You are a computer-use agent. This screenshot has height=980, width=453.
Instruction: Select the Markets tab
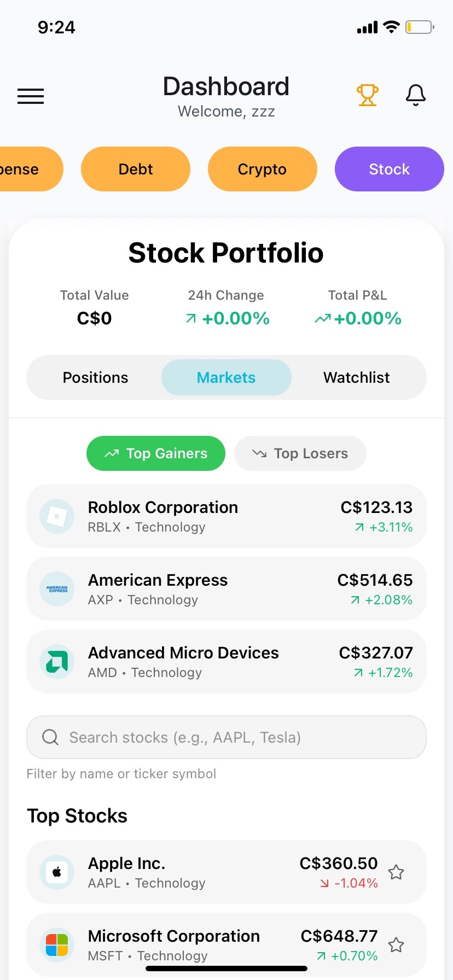click(x=226, y=377)
